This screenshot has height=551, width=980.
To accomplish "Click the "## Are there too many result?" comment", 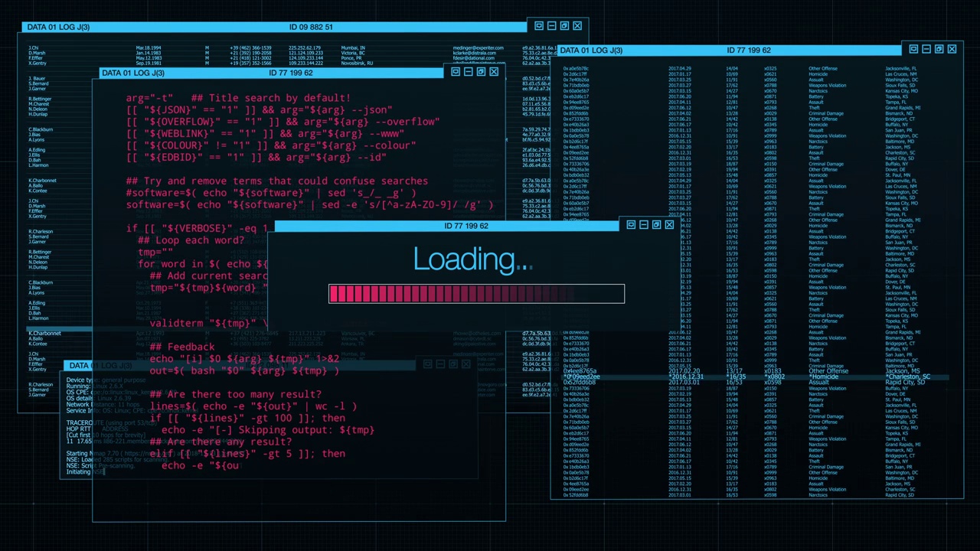I will (236, 394).
